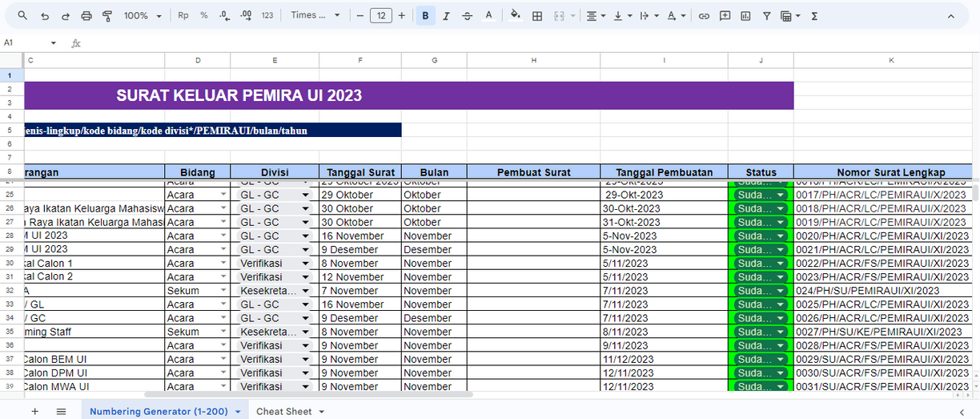Open Status dropdown in row 28

tap(781, 236)
